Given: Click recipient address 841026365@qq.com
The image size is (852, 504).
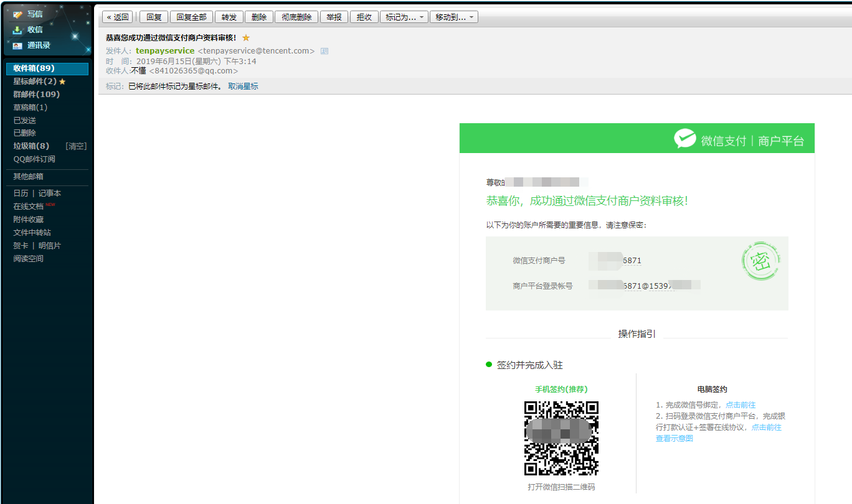Looking at the screenshot, I should [x=194, y=71].
